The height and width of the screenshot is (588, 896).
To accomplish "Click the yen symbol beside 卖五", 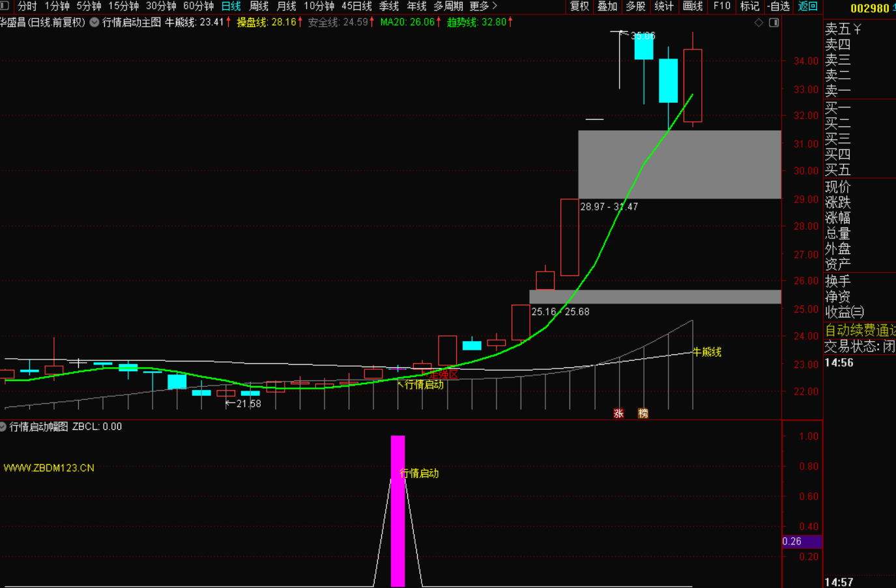I will (858, 29).
